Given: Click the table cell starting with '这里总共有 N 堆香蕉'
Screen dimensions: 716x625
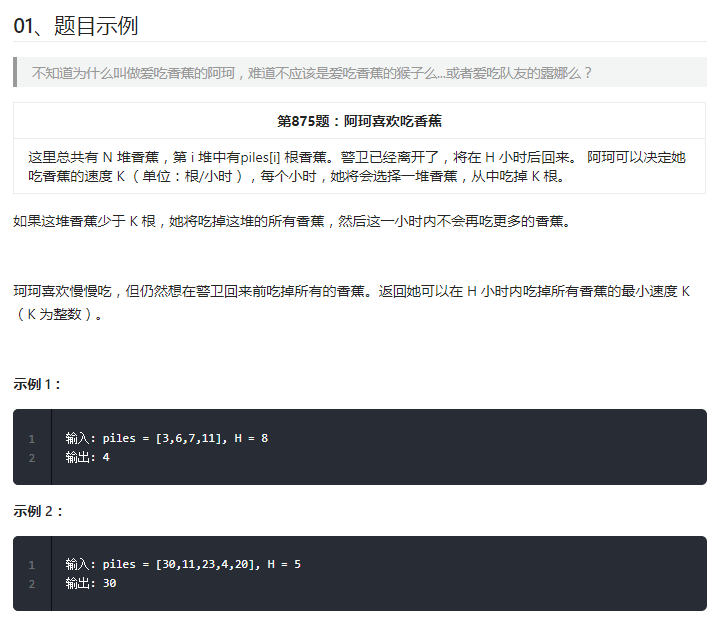Looking at the screenshot, I should [359, 166].
